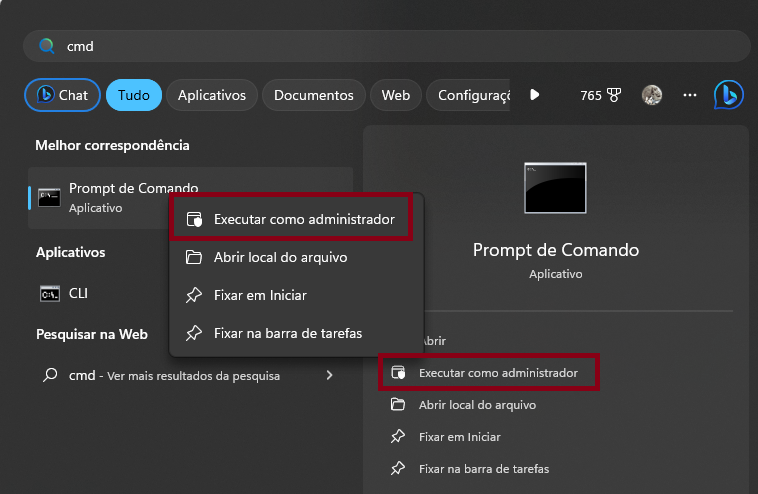This screenshot has width=758, height=494.
Task: Click Fixar em Iniciar in details panel
Action: [x=459, y=436]
